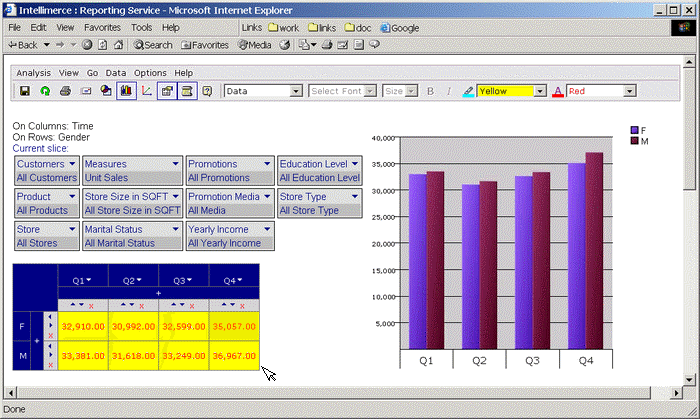Click the All Stores slice value
The width and height of the screenshot is (700, 419).
coord(37,243)
